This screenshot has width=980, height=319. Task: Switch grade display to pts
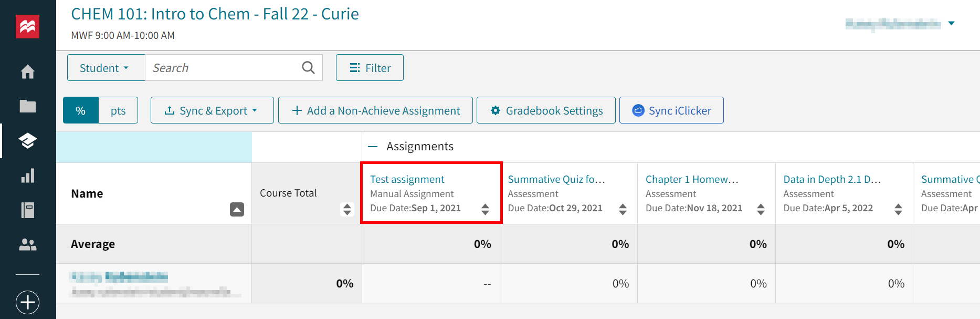pos(118,110)
